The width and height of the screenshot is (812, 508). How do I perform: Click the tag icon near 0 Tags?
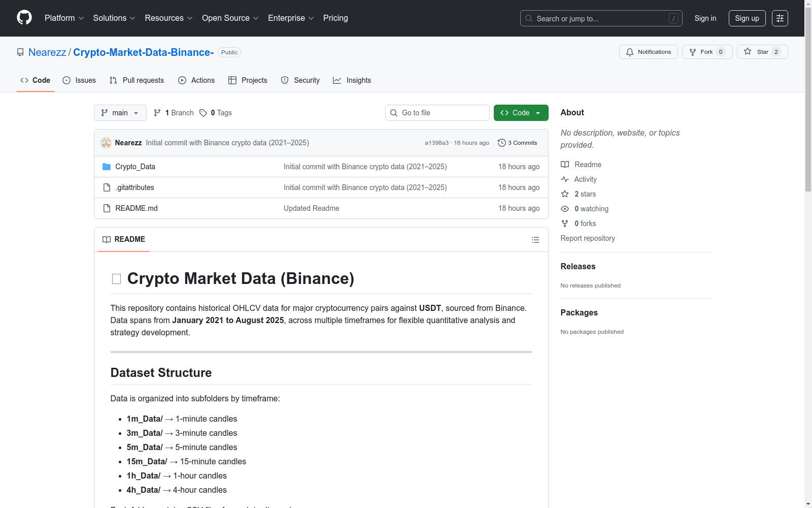[x=203, y=113]
